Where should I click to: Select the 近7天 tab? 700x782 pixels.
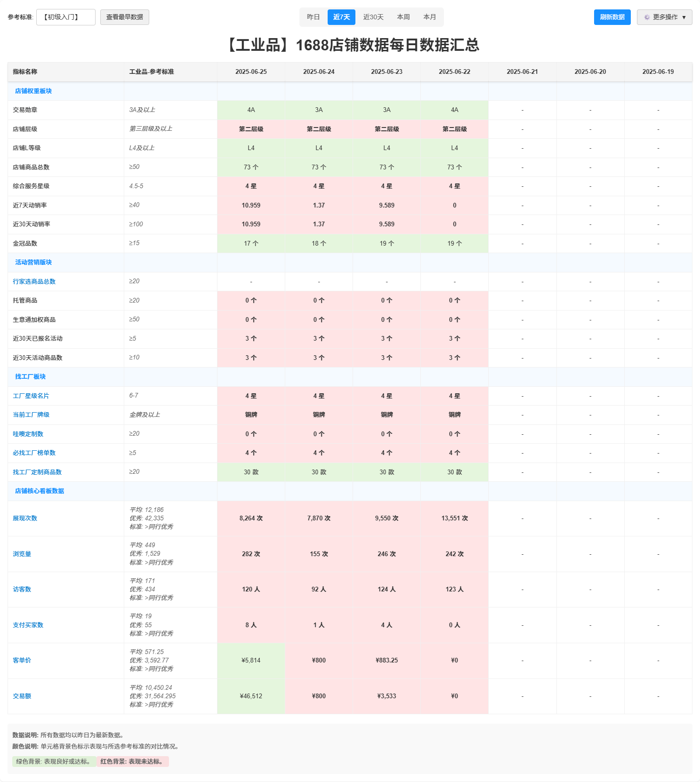[341, 17]
